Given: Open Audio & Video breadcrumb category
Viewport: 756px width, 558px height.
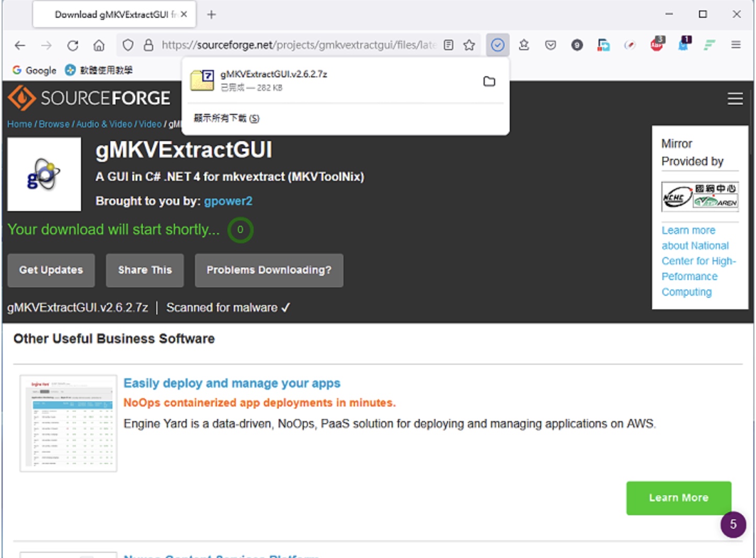Looking at the screenshot, I should coord(104,124).
